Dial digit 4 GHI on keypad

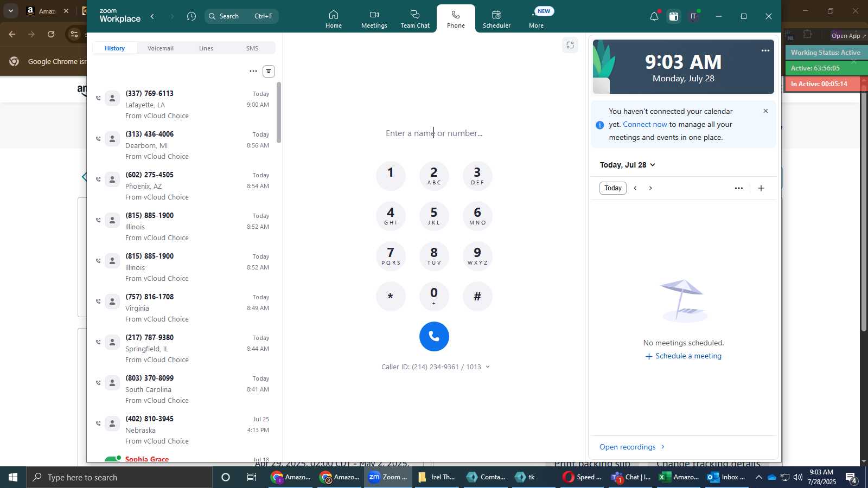(391, 216)
